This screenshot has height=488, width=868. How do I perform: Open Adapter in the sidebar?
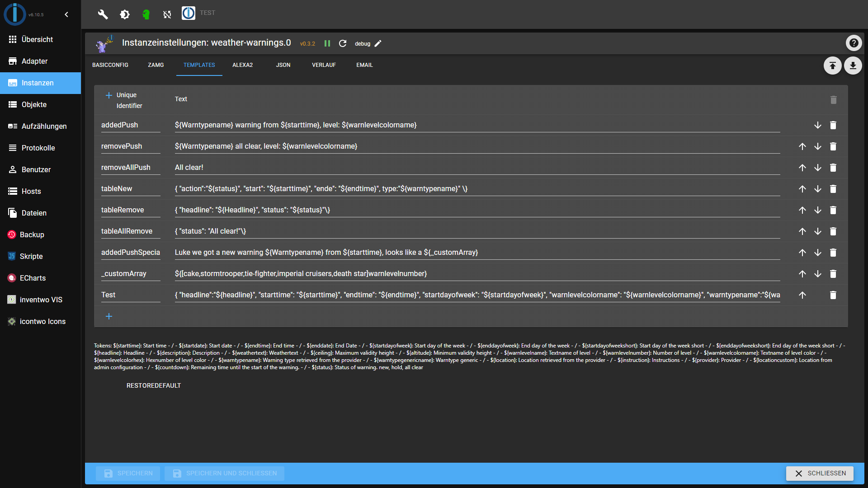point(41,61)
